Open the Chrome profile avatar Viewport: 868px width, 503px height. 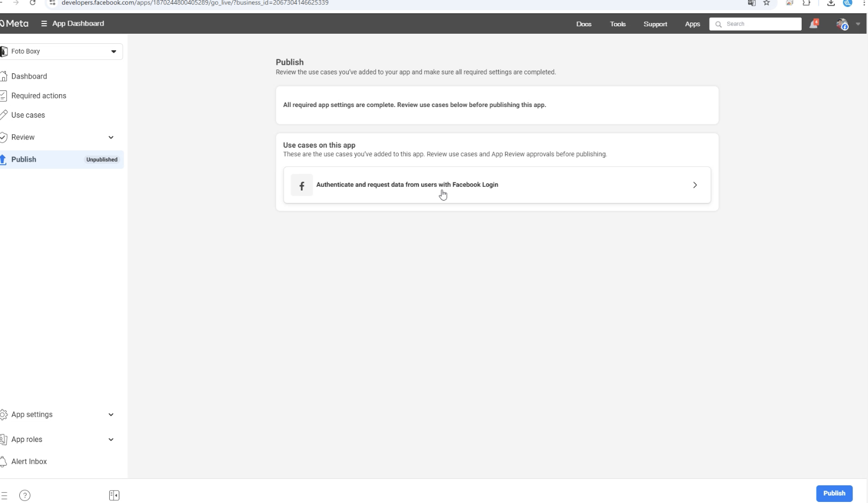848,3
